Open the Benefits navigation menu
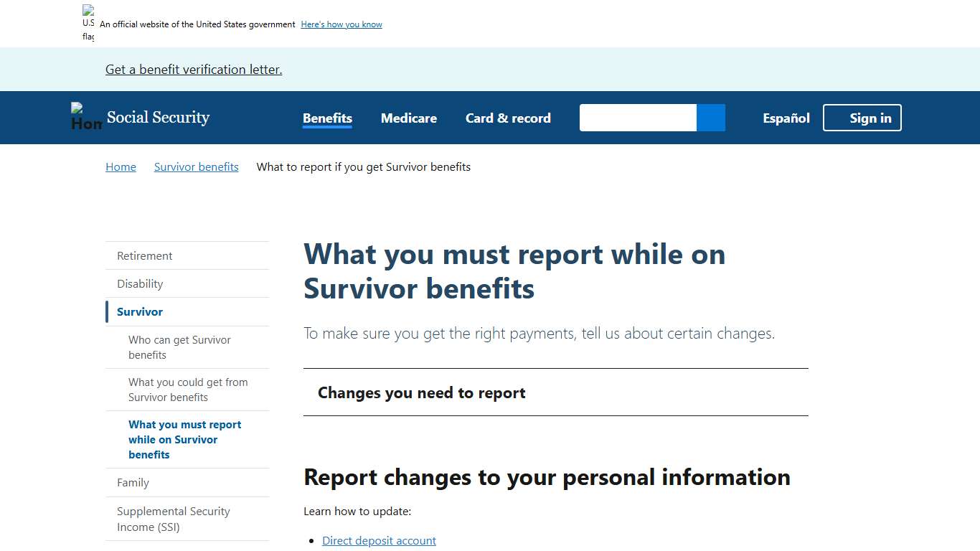The width and height of the screenshot is (980, 551). click(x=327, y=118)
